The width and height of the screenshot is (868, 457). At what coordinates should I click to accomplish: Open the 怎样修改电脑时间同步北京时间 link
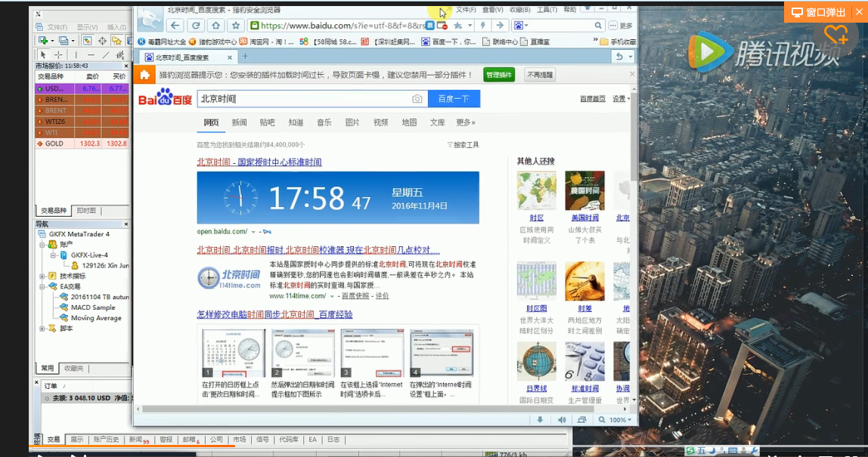[274, 314]
